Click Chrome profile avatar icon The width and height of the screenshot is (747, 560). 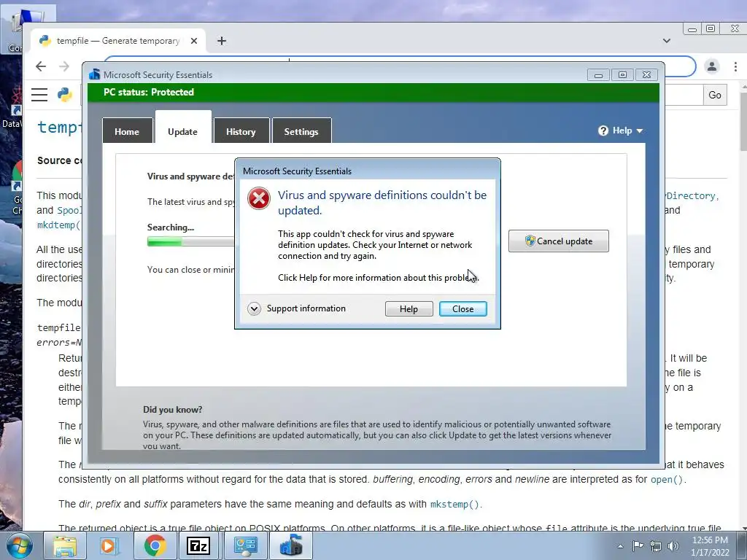[x=712, y=66]
